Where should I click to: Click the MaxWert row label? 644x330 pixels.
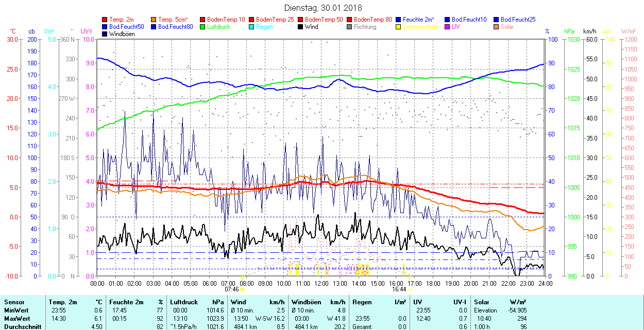click(x=16, y=319)
